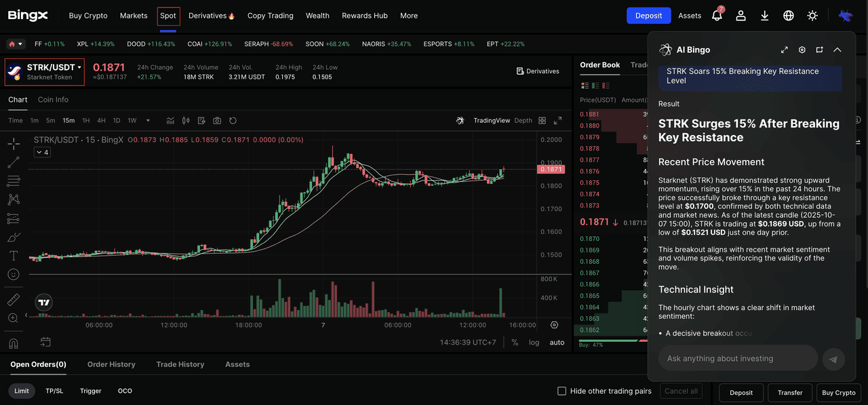Open the chart indicators icon

tap(185, 121)
